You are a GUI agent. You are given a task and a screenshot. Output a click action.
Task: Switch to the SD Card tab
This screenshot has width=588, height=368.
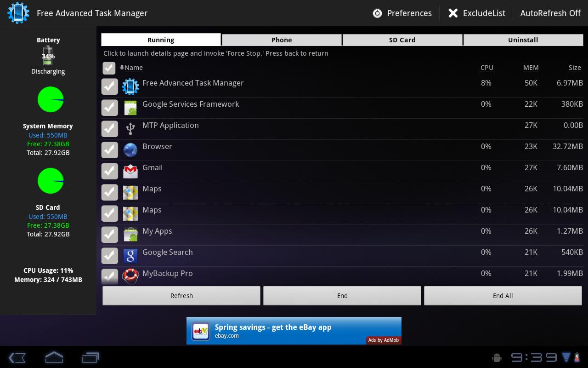(x=402, y=40)
